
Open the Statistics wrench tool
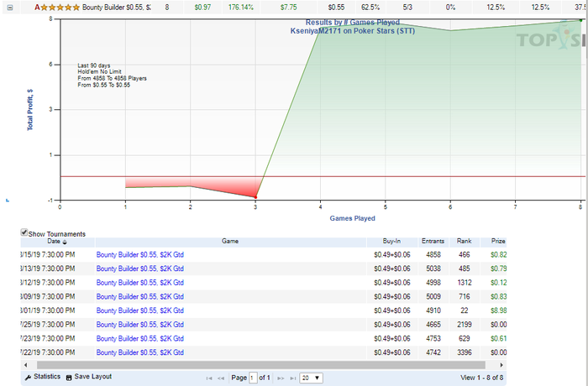coord(28,378)
